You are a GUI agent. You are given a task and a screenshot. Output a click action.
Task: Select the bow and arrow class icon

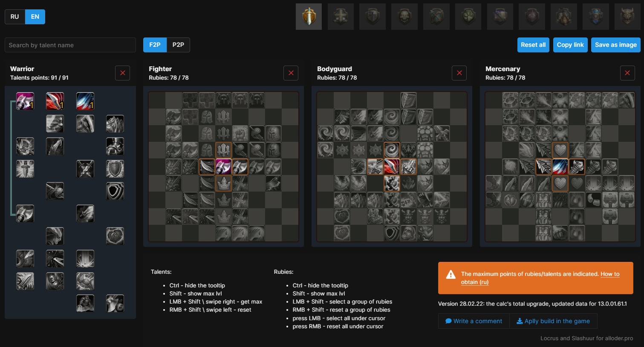pos(436,17)
